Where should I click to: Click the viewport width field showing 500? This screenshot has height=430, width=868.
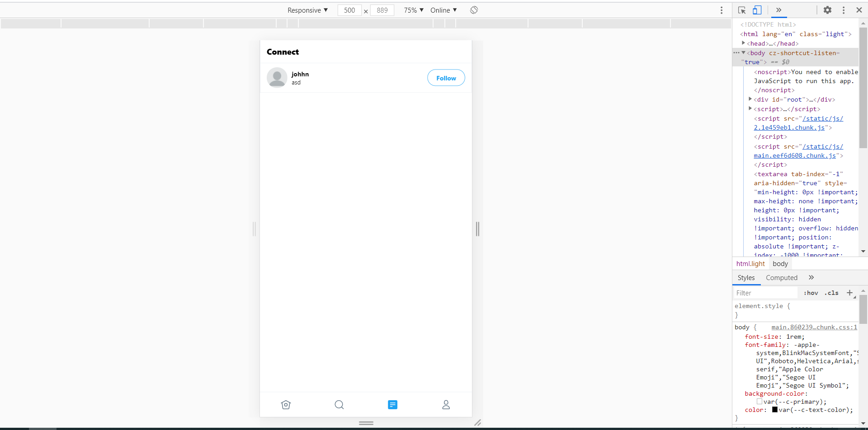349,10
